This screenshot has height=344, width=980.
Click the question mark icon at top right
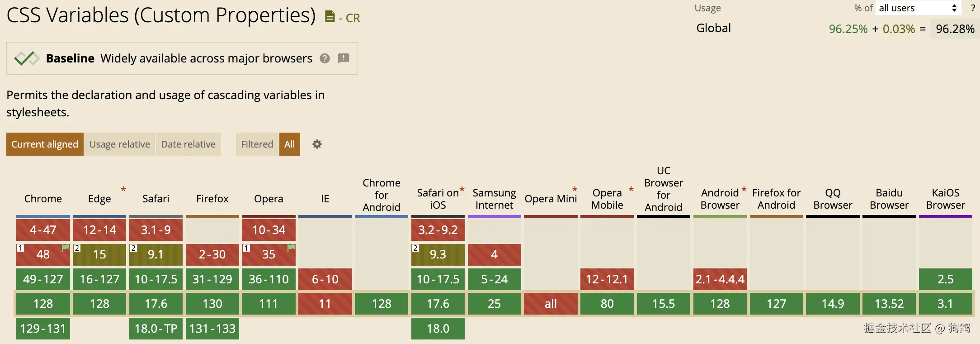click(x=973, y=8)
